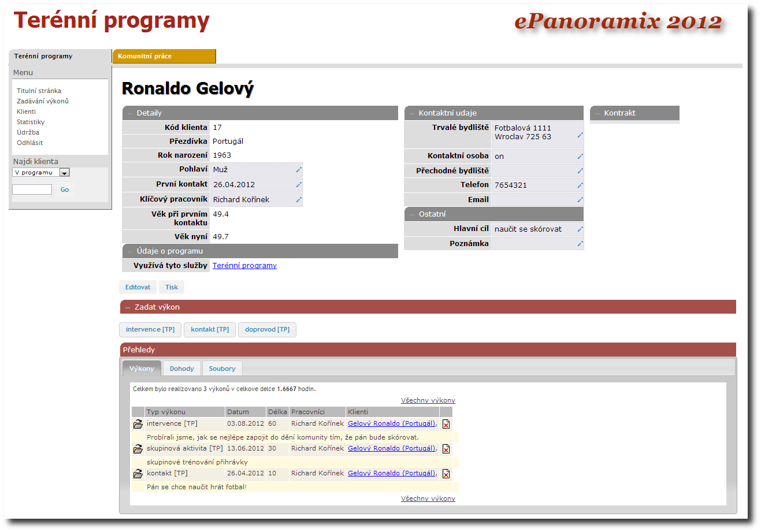
Task: Click the client search text field
Action: click(x=32, y=189)
